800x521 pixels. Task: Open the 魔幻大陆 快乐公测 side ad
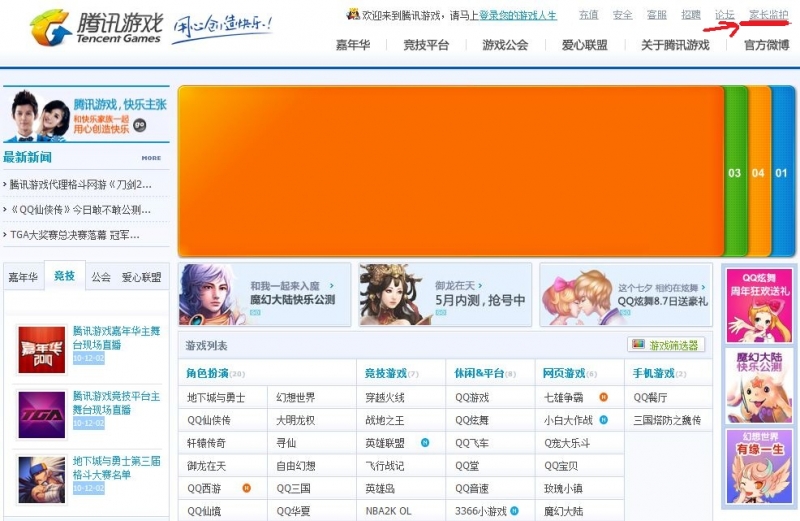pos(759,386)
